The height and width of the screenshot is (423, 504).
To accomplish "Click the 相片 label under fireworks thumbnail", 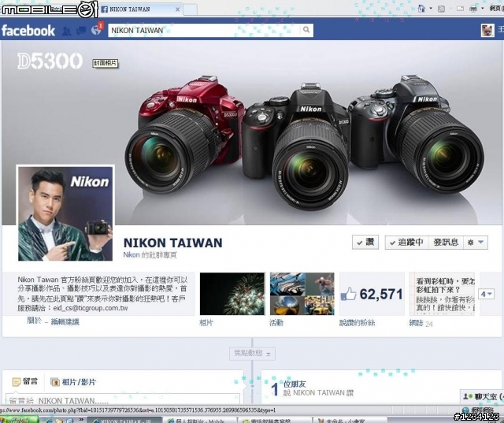I will pos(206,323).
